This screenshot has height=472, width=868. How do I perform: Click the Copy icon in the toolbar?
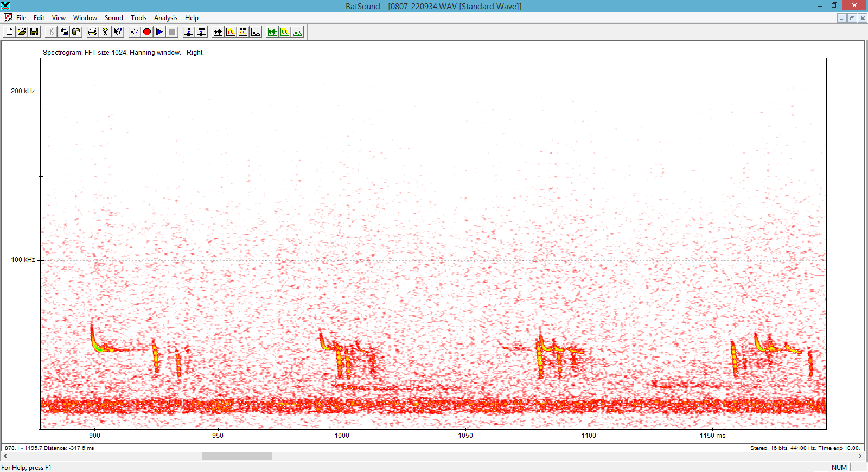click(x=63, y=32)
